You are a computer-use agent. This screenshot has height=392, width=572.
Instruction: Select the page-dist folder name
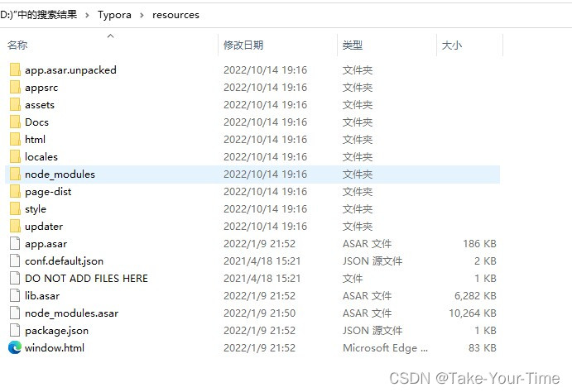[x=48, y=192]
